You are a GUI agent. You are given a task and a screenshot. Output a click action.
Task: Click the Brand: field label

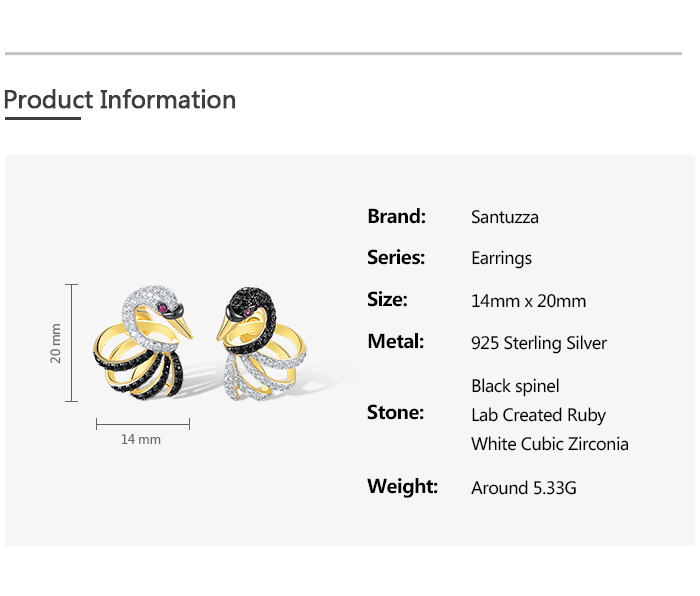point(397,216)
